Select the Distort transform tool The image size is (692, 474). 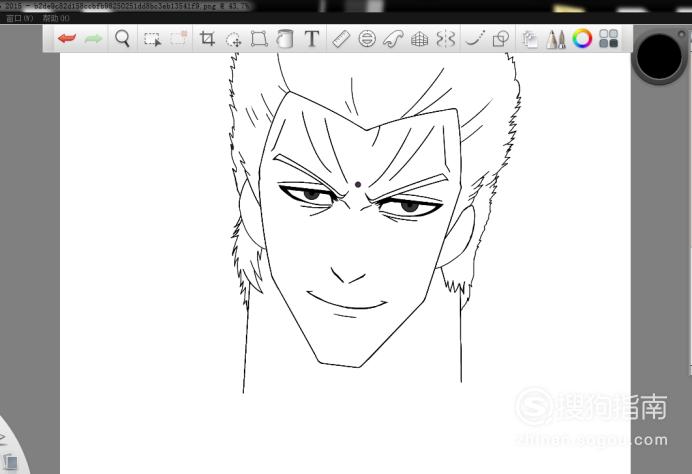[259, 39]
